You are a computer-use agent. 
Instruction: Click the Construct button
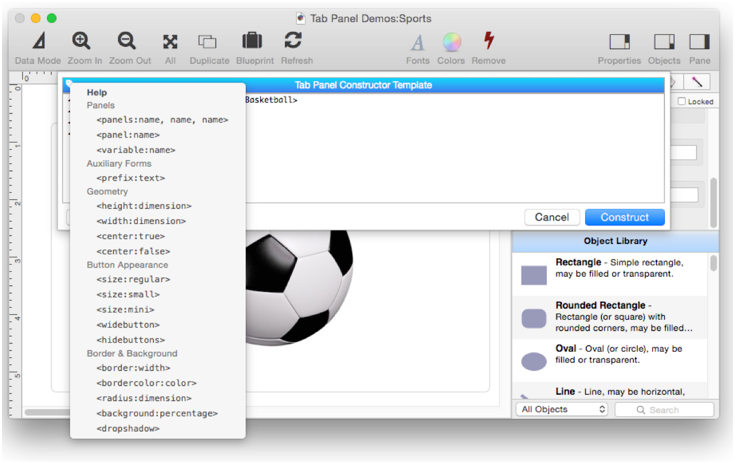625,217
